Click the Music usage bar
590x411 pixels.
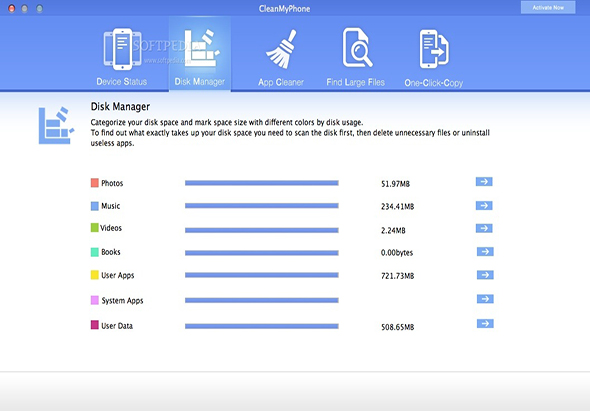click(x=262, y=206)
